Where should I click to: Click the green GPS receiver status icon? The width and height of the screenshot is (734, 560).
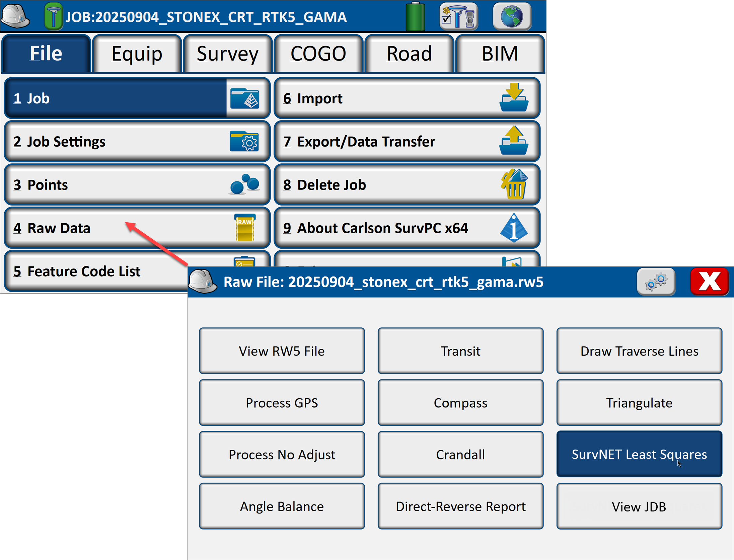point(53,16)
